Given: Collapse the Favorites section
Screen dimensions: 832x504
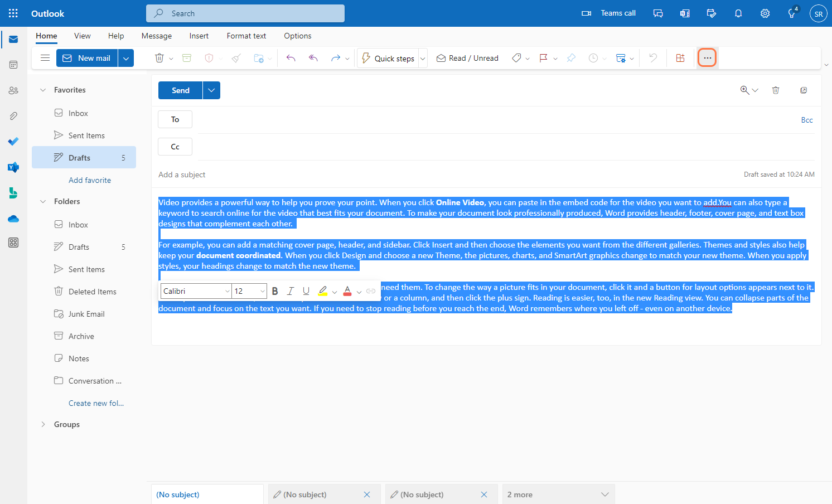Looking at the screenshot, I should click(x=43, y=90).
